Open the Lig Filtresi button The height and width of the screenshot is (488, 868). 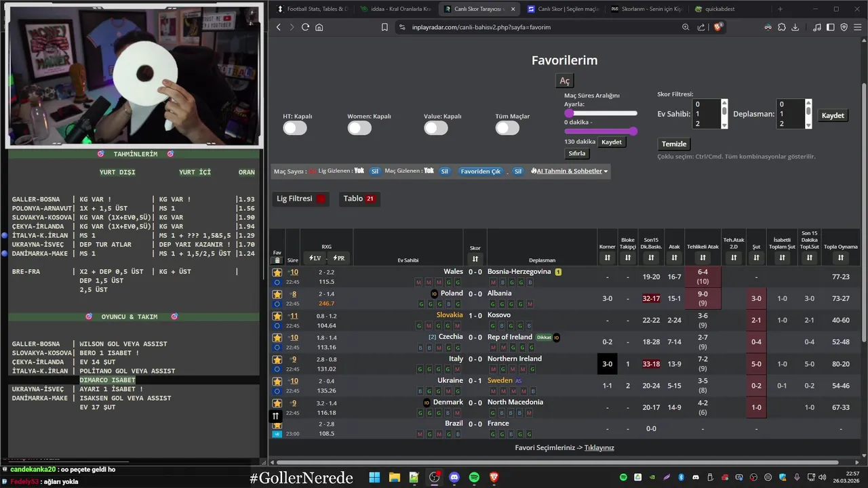tap(301, 199)
